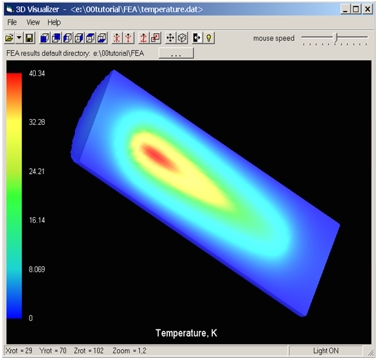Screen dimensions: 378x361
Task: Select the first blue cube front view icon
Action: [x=44, y=38]
